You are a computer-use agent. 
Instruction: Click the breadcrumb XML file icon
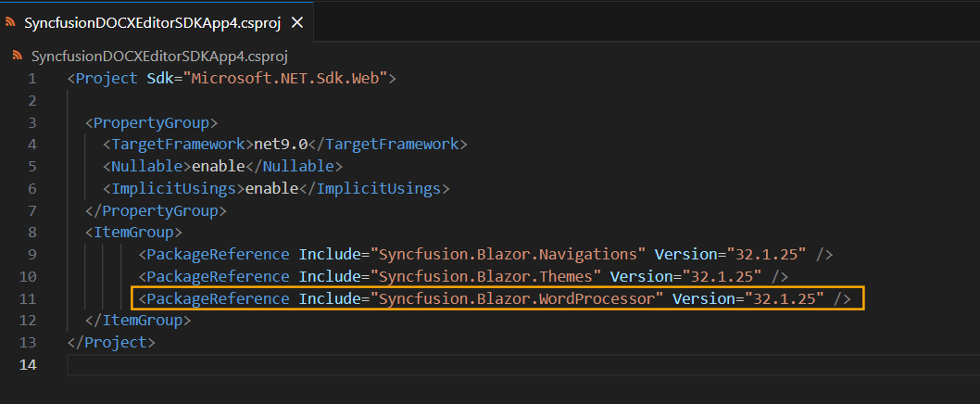point(18,57)
